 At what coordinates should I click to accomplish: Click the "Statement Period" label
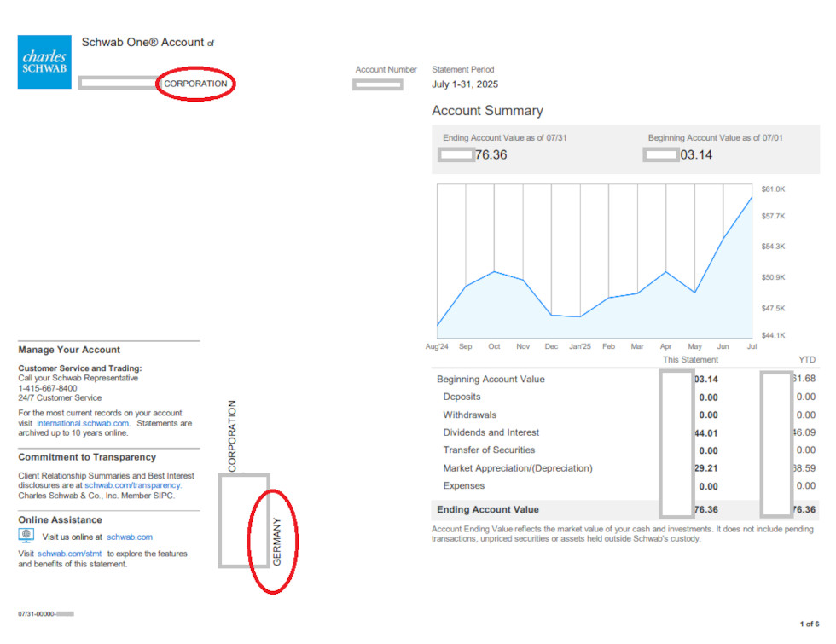pos(462,69)
